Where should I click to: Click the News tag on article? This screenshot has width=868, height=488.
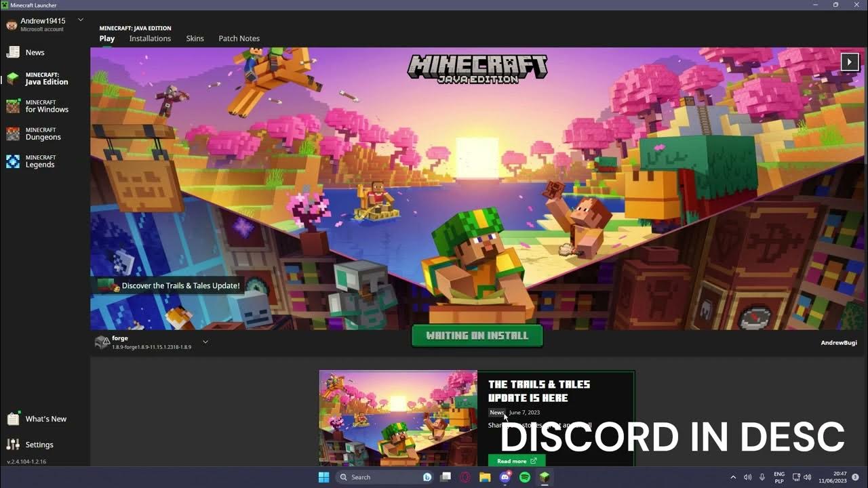(497, 412)
